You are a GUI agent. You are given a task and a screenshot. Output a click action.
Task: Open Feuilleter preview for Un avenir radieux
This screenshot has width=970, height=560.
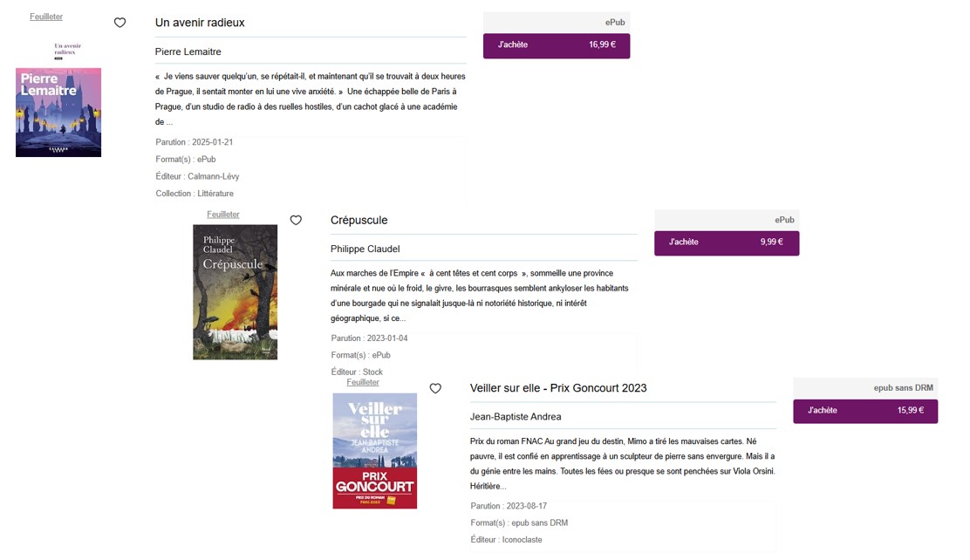(x=46, y=17)
